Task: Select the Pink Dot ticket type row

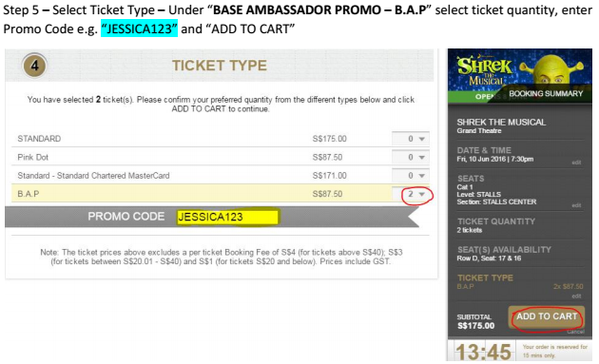Action: pos(220,157)
